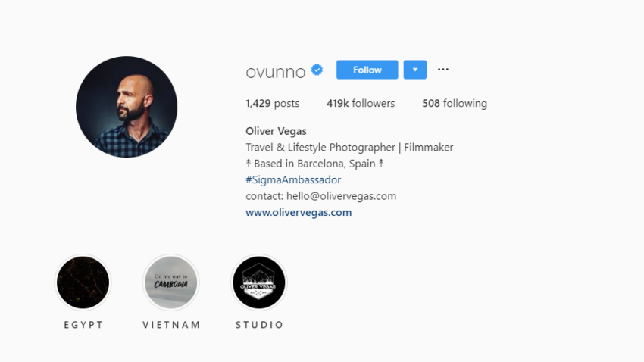The width and height of the screenshot is (644, 362).
Task: View the 419k followers list
Action: (x=361, y=103)
